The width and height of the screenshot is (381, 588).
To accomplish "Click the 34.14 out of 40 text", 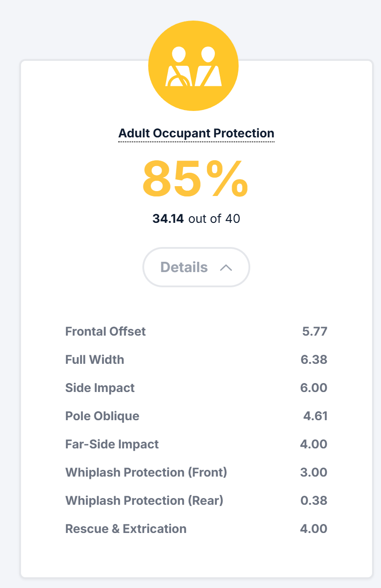I will (x=196, y=219).
